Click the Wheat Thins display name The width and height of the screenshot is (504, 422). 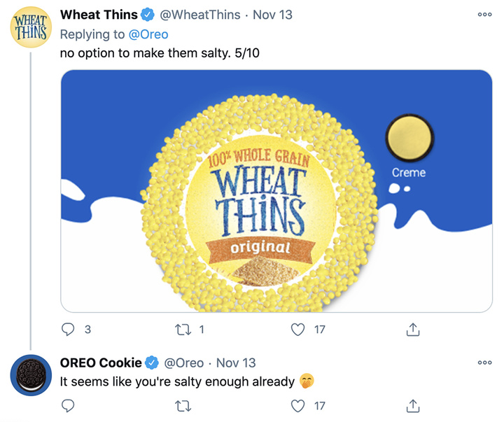(99, 15)
